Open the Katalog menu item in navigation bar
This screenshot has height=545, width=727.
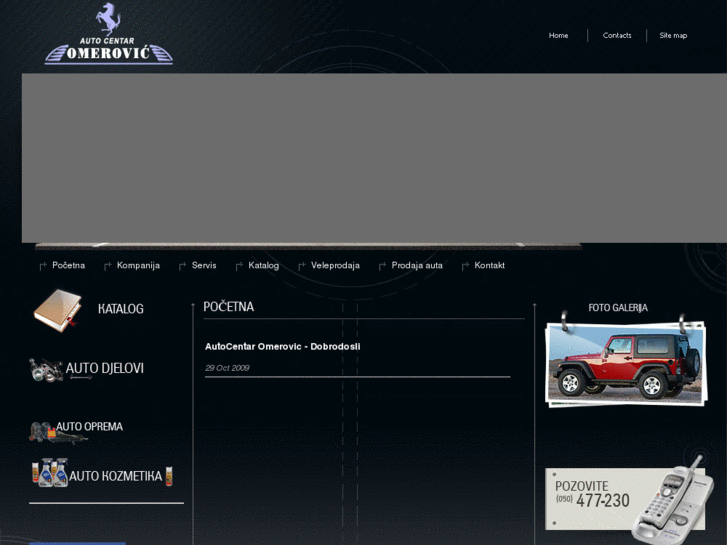pos(263,265)
